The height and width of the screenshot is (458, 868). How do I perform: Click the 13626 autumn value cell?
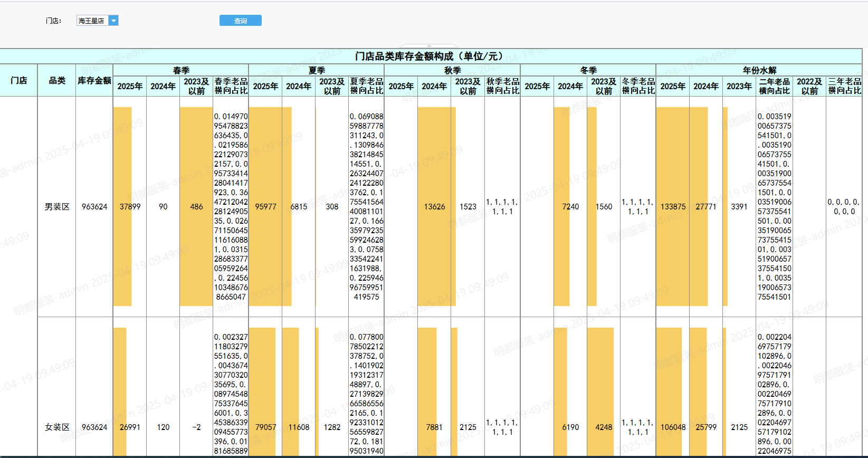(x=434, y=207)
